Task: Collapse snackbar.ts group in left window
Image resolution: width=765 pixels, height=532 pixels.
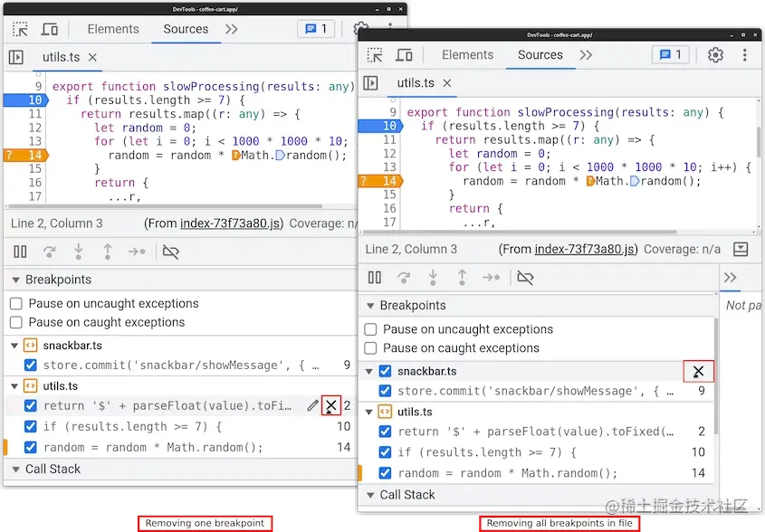Action: (14, 346)
